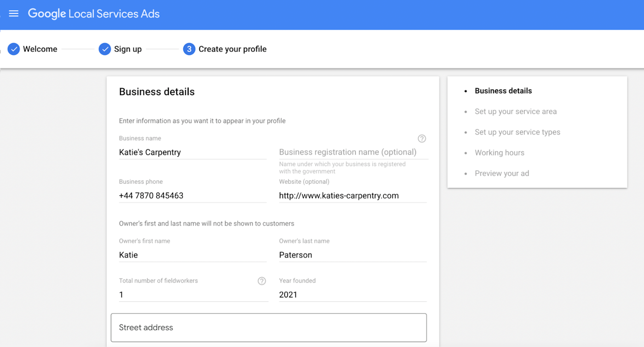
Task: Open the hamburger navigation menu
Action: point(14,14)
